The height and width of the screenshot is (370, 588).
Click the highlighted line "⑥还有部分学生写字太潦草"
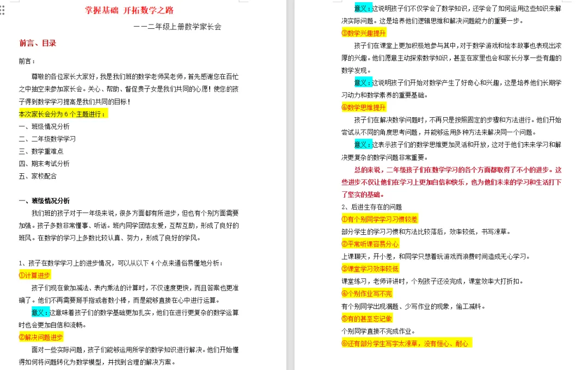point(406,343)
